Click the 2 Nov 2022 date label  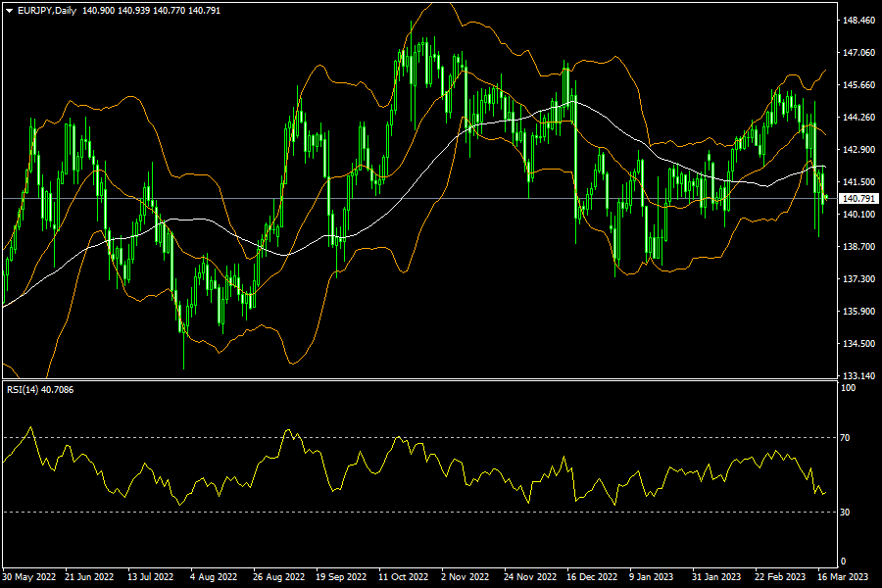point(465,577)
